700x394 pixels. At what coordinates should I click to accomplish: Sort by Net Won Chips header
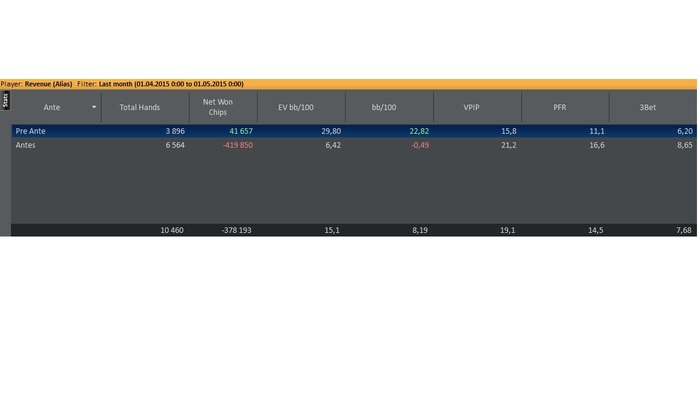217,108
